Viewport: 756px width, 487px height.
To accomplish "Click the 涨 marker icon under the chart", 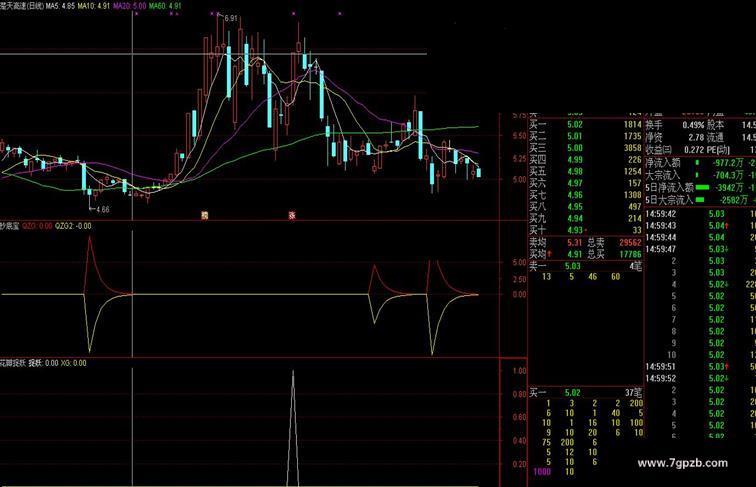I will [x=292, y=216].
